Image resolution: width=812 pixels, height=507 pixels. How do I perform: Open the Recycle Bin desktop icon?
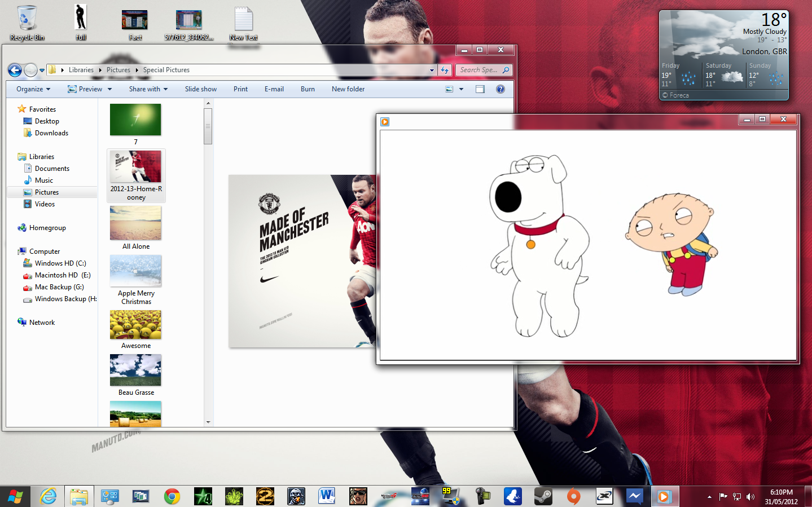click(27, 23)
